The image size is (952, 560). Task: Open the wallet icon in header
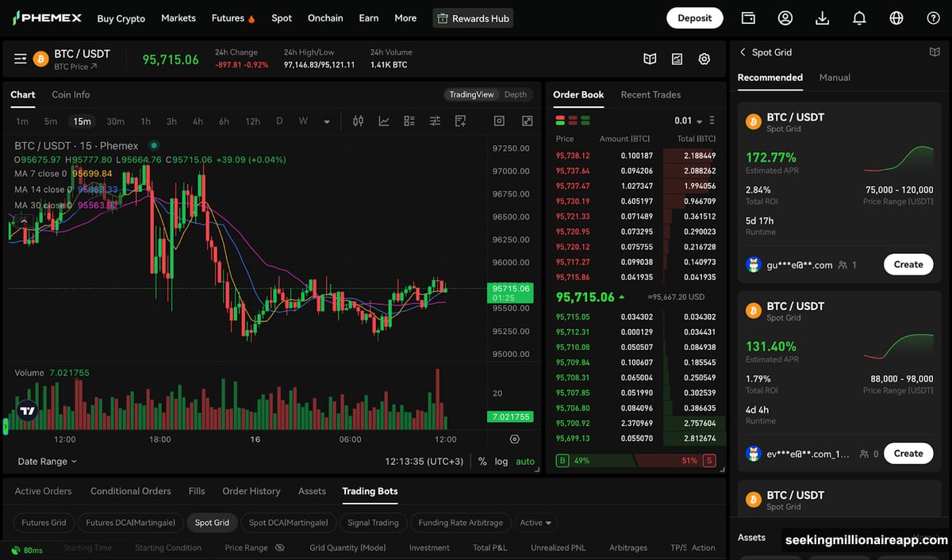click(x=748, y=18)
